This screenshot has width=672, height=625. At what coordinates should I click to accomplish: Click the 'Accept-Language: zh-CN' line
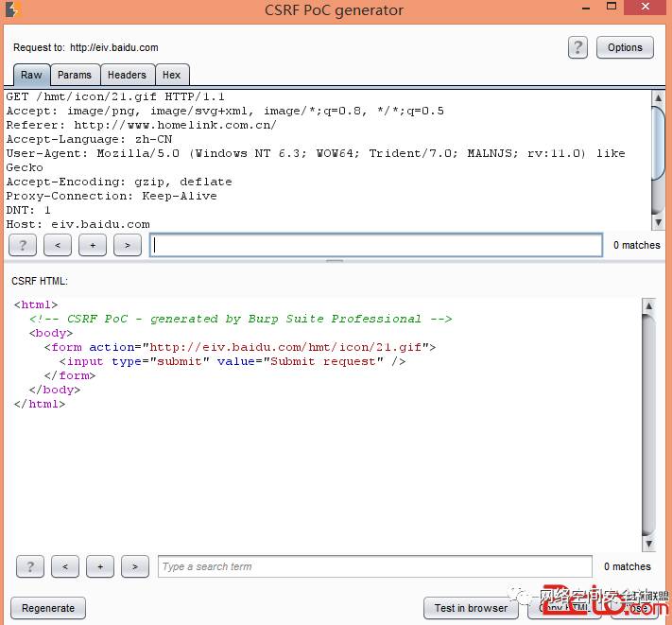[x=89, y=139]
